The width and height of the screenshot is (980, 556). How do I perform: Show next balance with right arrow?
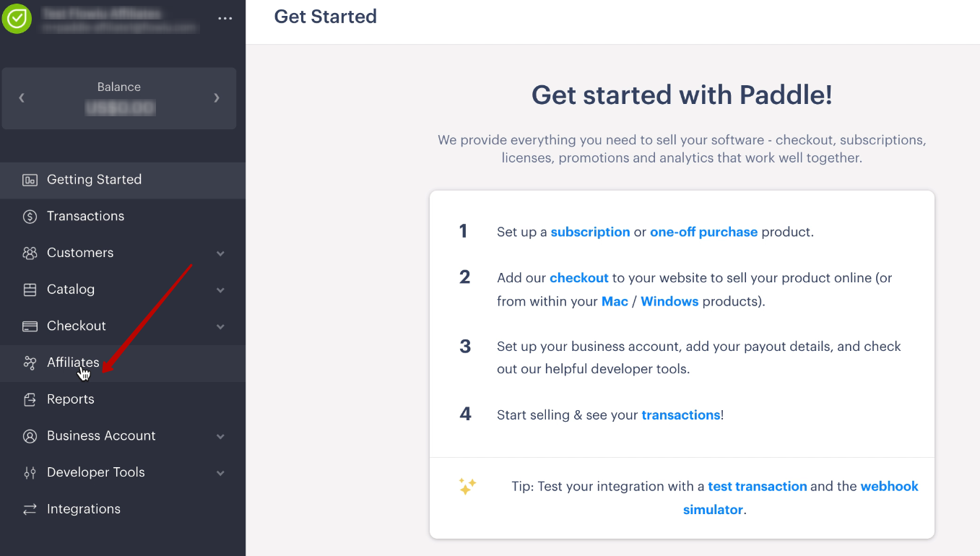(217, 97)
